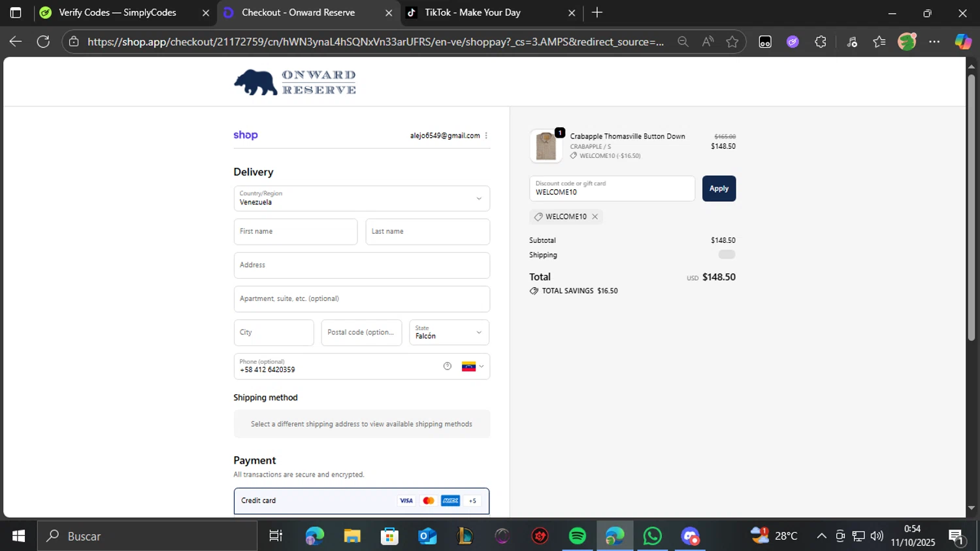Click the Onward Reserve bear logo

pyautogui.click(x=295, y=82)
